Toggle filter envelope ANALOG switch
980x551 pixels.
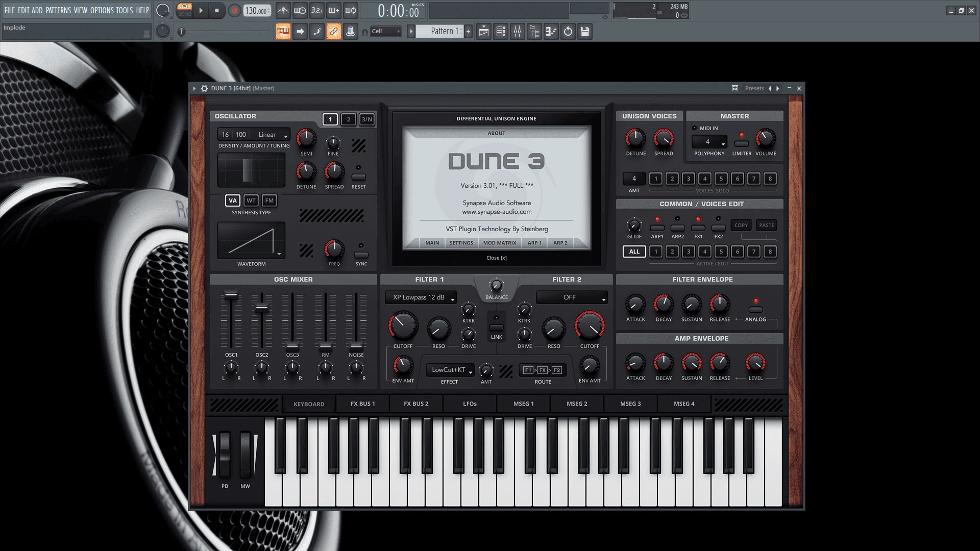coord(756,309)
